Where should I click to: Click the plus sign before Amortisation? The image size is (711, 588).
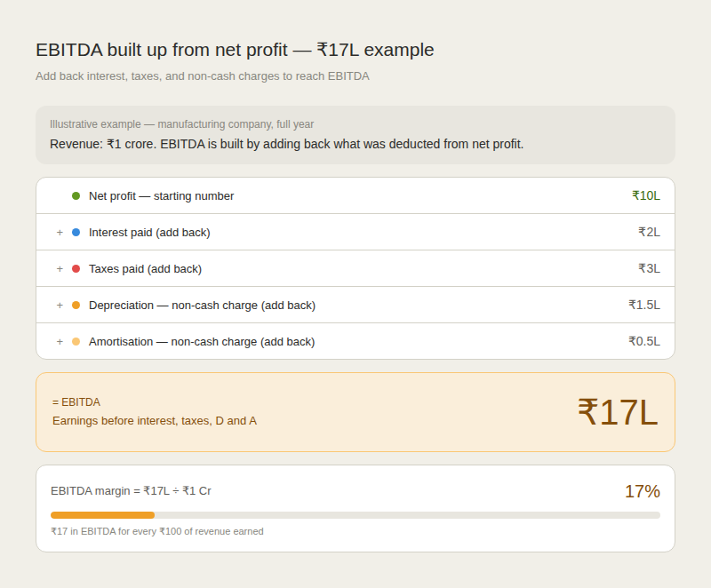[60, 342]
